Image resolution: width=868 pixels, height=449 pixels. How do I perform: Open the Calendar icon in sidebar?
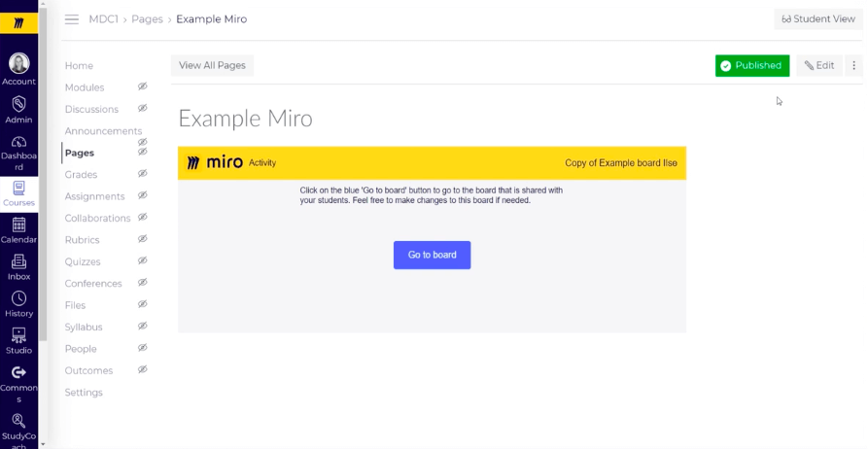(18, 224)
